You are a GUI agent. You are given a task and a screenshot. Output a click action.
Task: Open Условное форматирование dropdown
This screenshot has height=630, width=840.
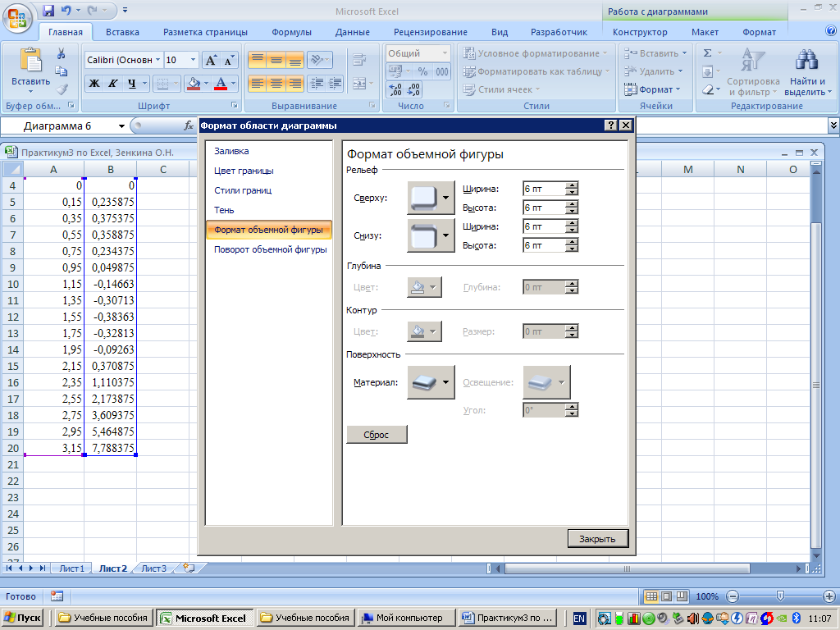pyautogui.click(x=536, y=53)
